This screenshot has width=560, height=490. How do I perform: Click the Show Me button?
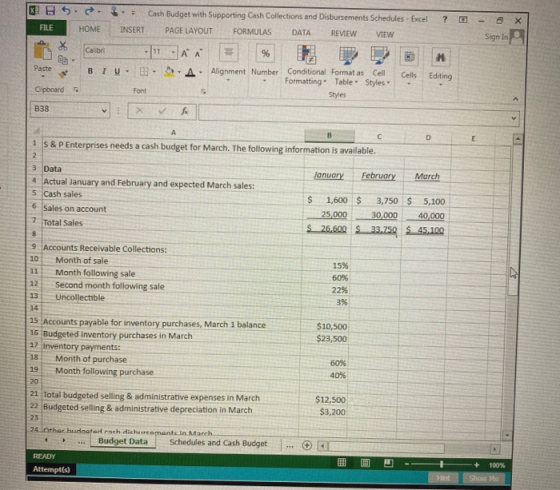484,478
